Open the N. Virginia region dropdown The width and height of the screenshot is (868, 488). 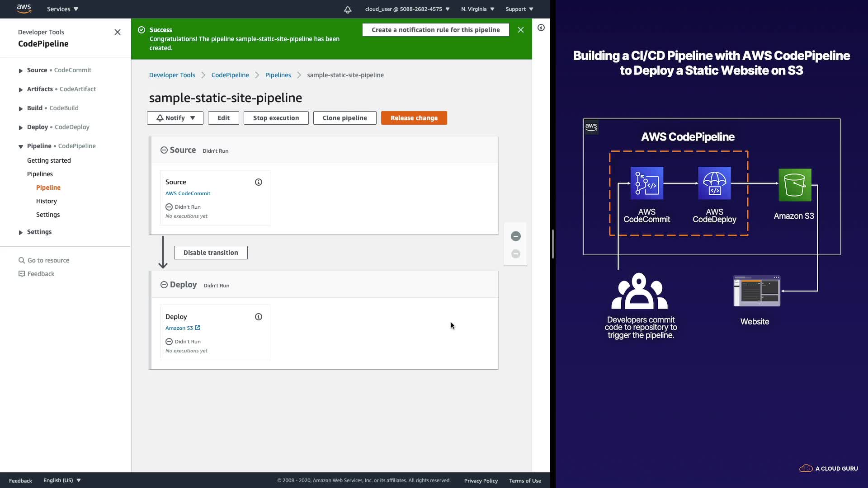click(x=477, y=9)
